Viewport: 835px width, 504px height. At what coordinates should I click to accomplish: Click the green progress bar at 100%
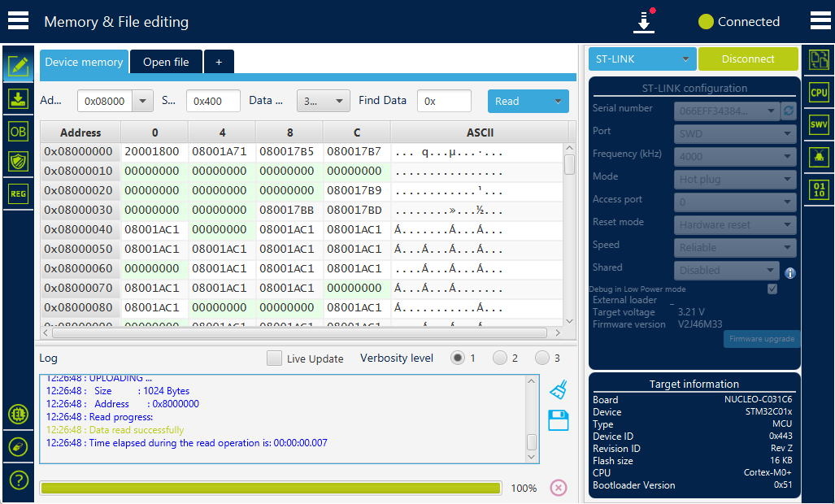(x=271, y=488)
